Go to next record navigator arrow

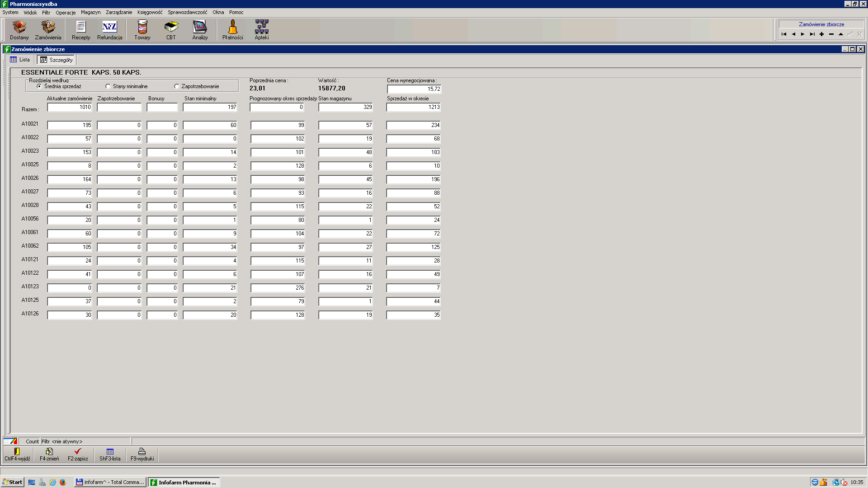pyautogui.click(x=803, y=34)
